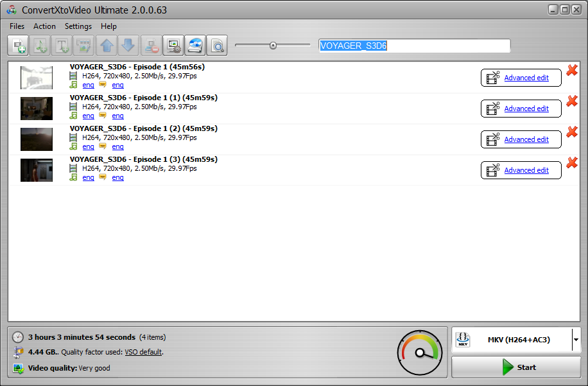Click the audio eng link for Episode 1 (1)
Image resolution: width=588 pixels, height=386 pixels.
88,116
